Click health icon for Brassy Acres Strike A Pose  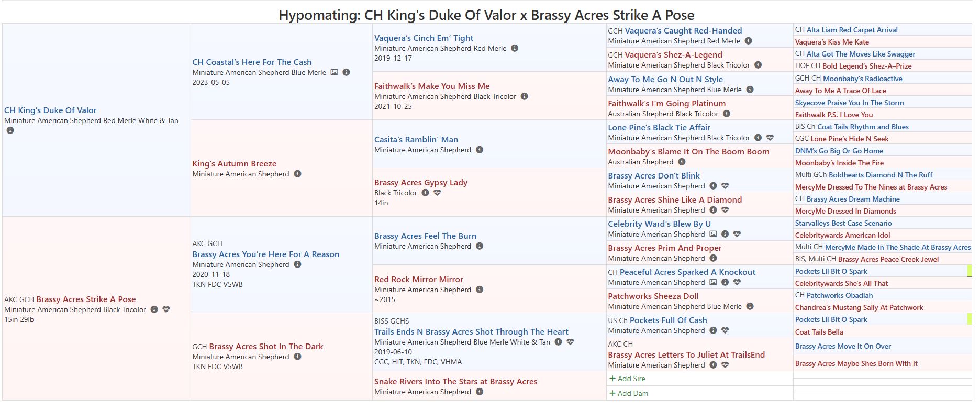[x=166, y=309]
